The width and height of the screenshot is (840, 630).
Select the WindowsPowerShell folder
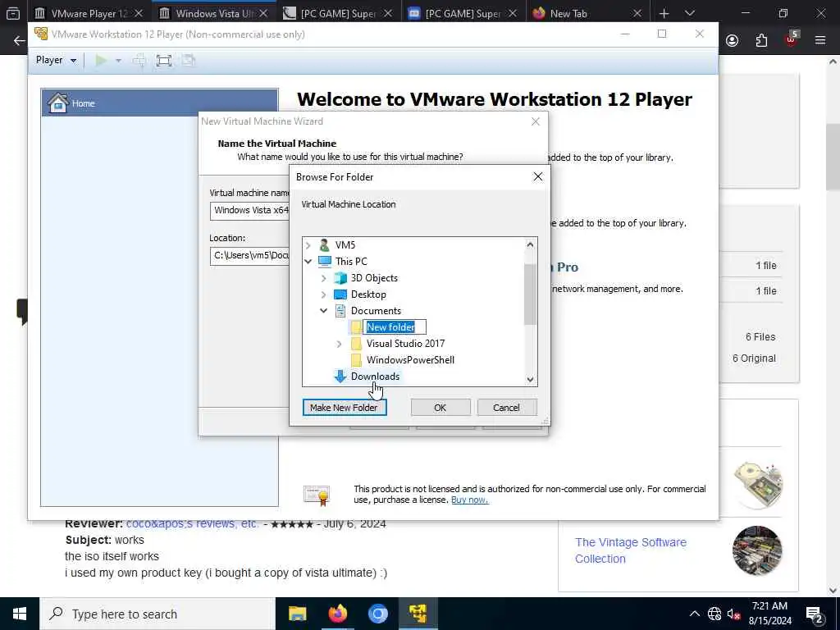pos(410,360)
